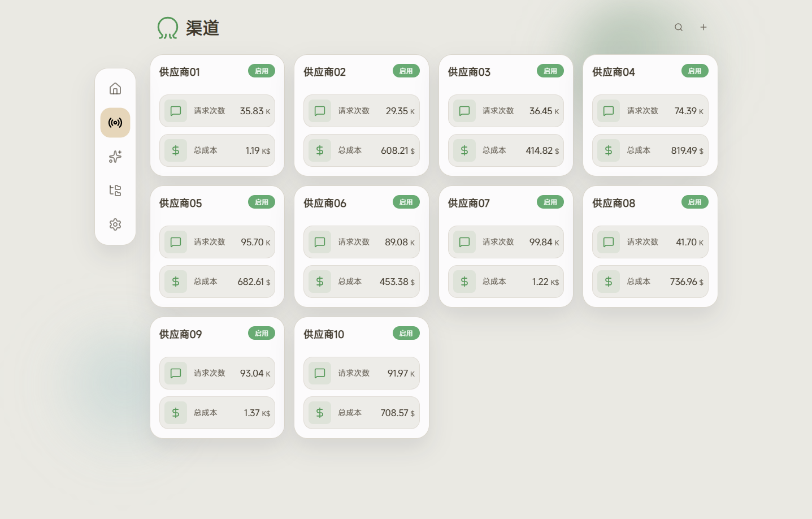Select the 608.21 $ cost value
Screen dimensions: 812x519
[x=398, y=150]
